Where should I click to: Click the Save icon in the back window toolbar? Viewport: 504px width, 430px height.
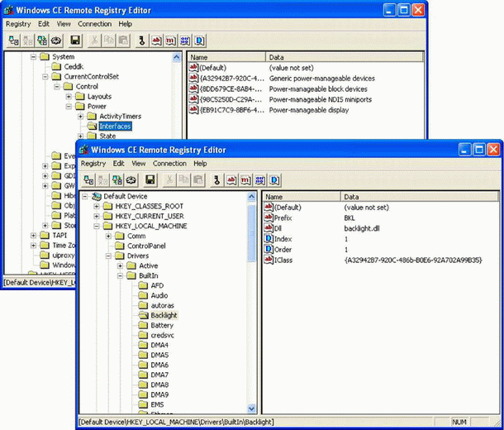pos(75,40)
